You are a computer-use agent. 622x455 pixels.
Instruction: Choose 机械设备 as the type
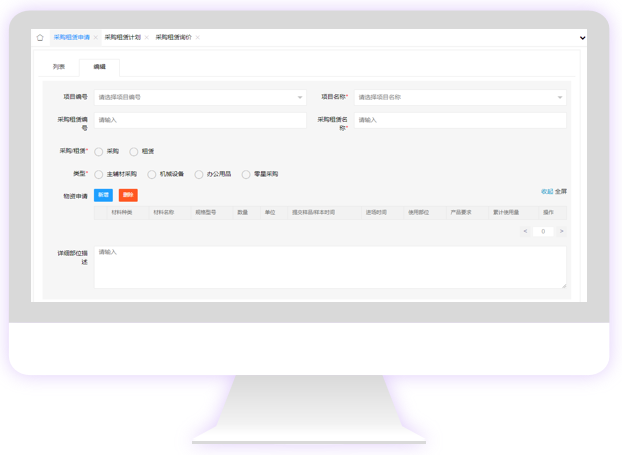click(152, 174)
